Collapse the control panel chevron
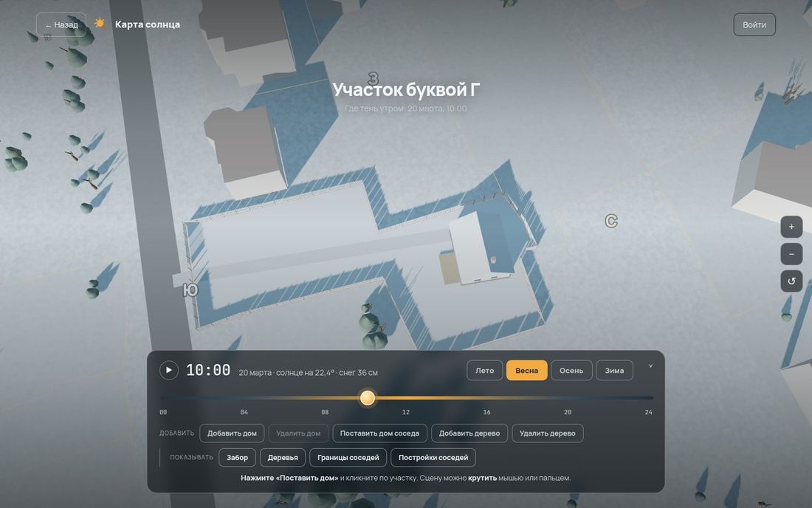 (650, 366)
